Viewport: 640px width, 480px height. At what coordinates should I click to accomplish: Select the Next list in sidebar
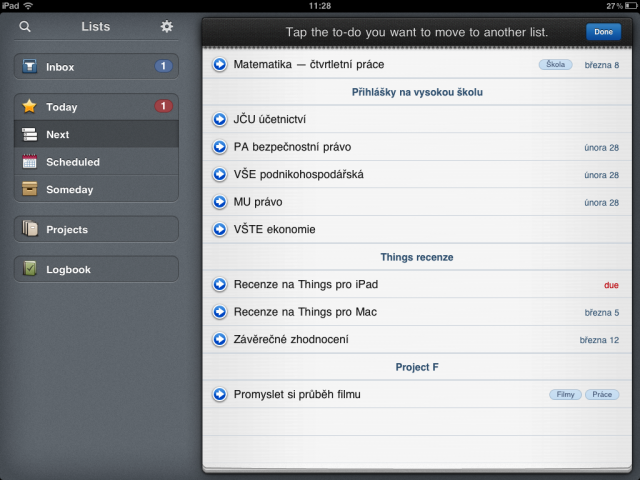[96, 134]
